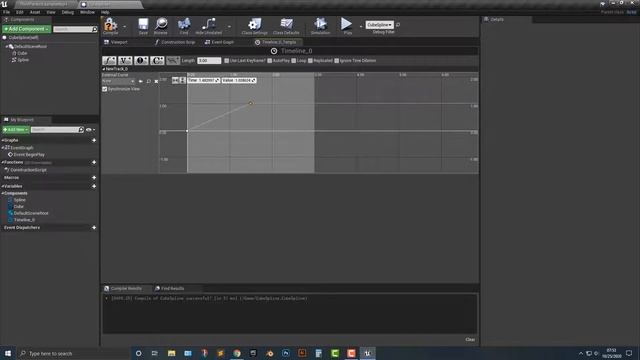640x360 pixels.
Task: Click Unreal Engine taskbar icon
Action: coord(367,353)
